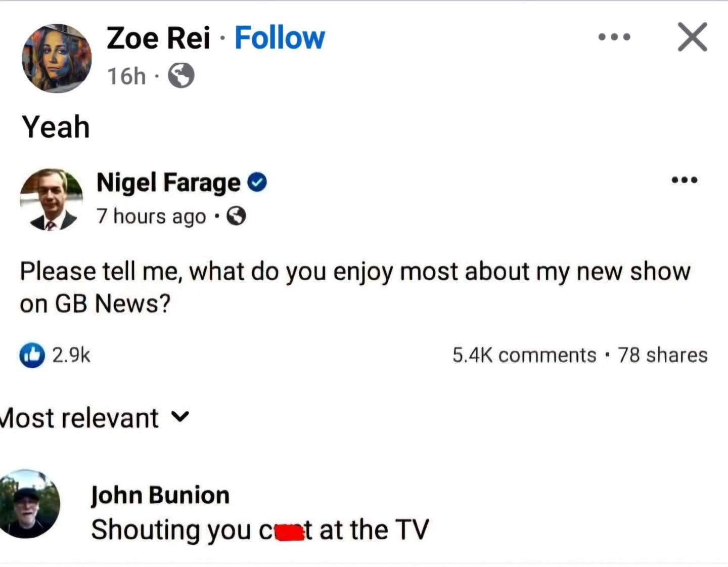
Task: Click the 7 hours ago timestamp
Action: [151, 216]
